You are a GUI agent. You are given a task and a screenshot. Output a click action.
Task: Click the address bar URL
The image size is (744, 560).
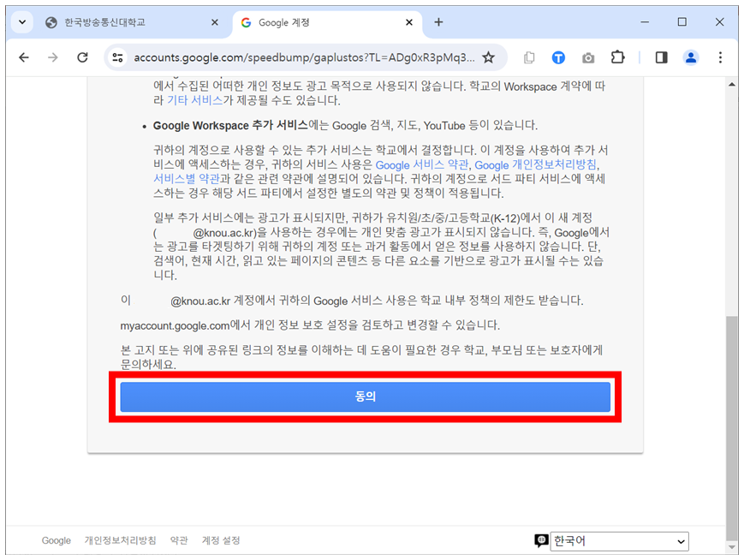click(x=304, y=57)
